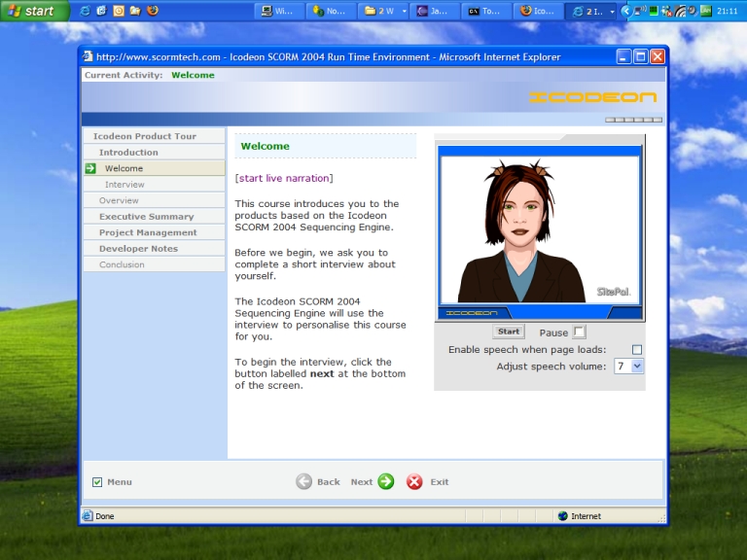Open Developer Notes in course menu
Screen dimensions: 747x560
(x=154, y=249)
